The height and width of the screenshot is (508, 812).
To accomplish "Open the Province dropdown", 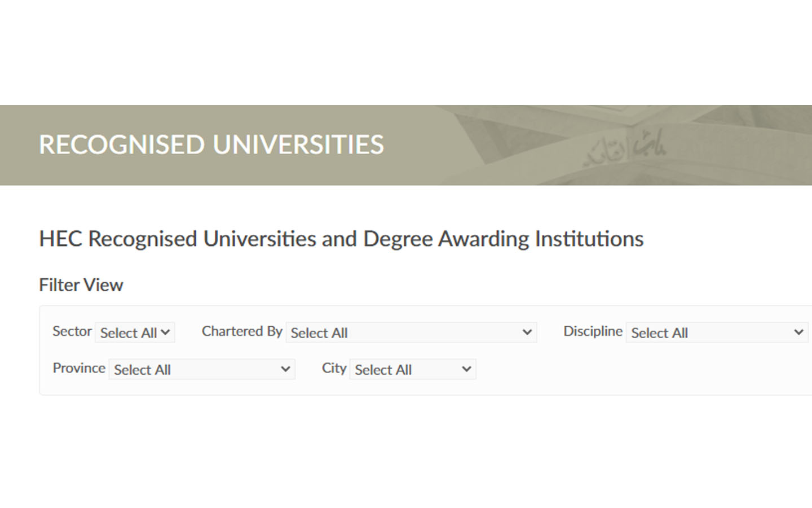I will pos(201,369).
